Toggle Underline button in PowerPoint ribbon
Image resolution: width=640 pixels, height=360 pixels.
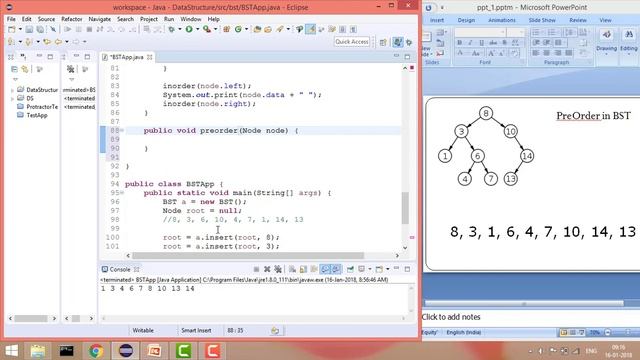(x=481, y=43)
